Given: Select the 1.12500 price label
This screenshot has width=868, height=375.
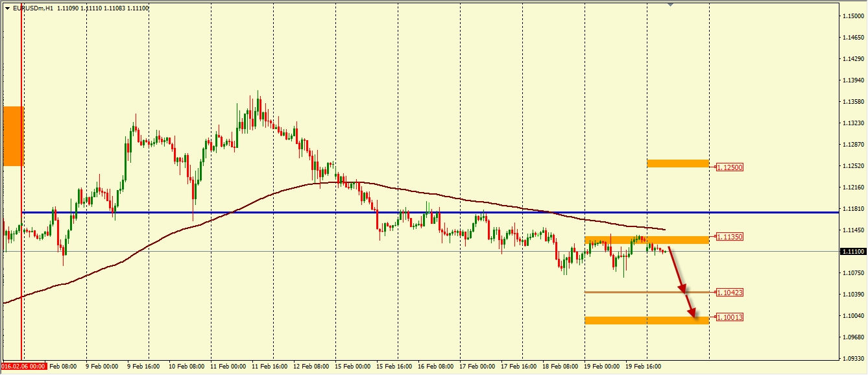Looking at the screenshot, I should (x=730, y=167).
